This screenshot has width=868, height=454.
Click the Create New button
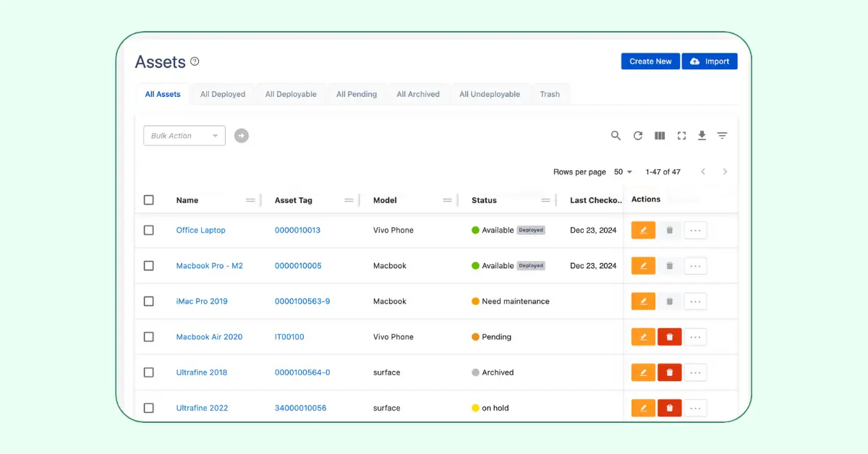tap(650, 61)
